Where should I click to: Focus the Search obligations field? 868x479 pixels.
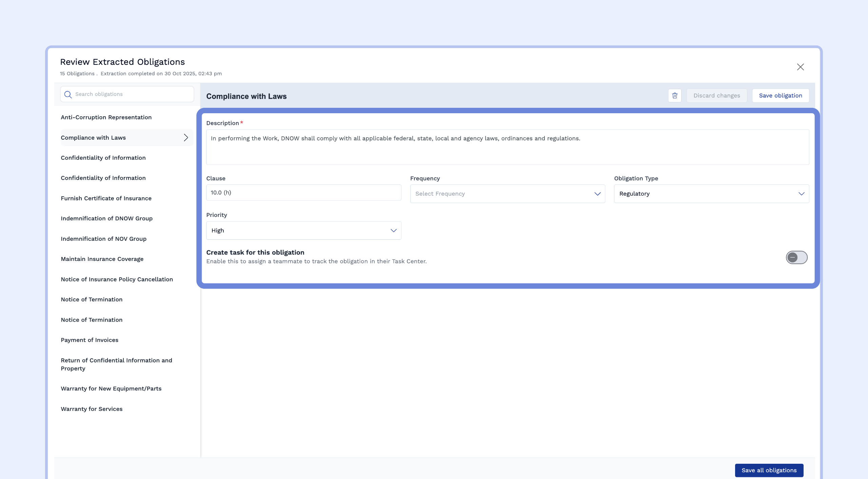click(132, 94)
